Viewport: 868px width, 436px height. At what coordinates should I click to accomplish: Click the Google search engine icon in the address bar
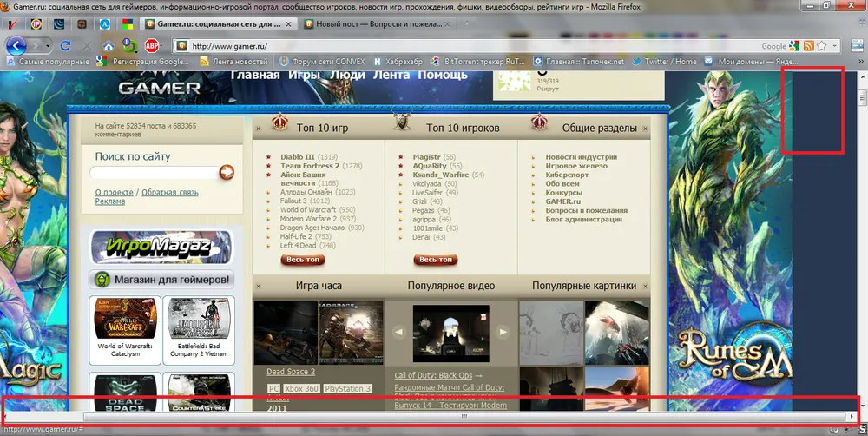(794, 46)
